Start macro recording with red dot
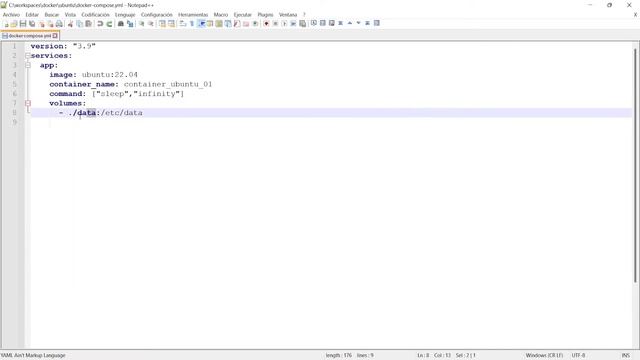Image resolution: width=640 pixels, height=360 pixels. click(x=266, y=24)
